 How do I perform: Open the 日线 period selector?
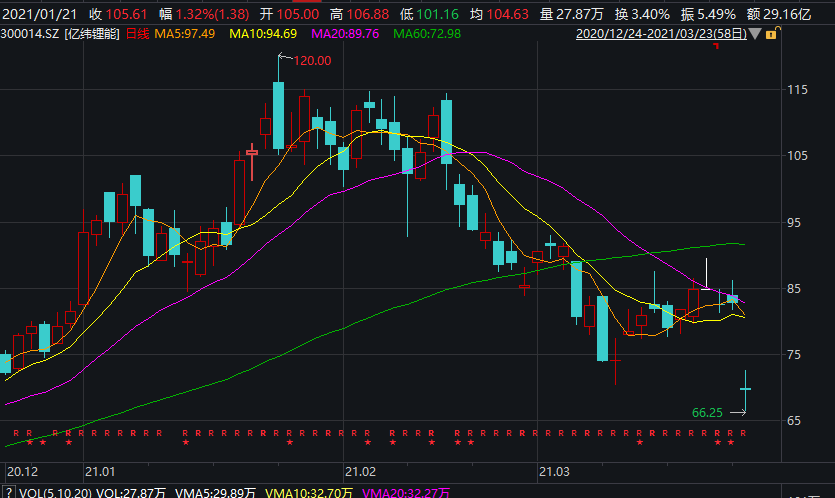pos(138,34)
